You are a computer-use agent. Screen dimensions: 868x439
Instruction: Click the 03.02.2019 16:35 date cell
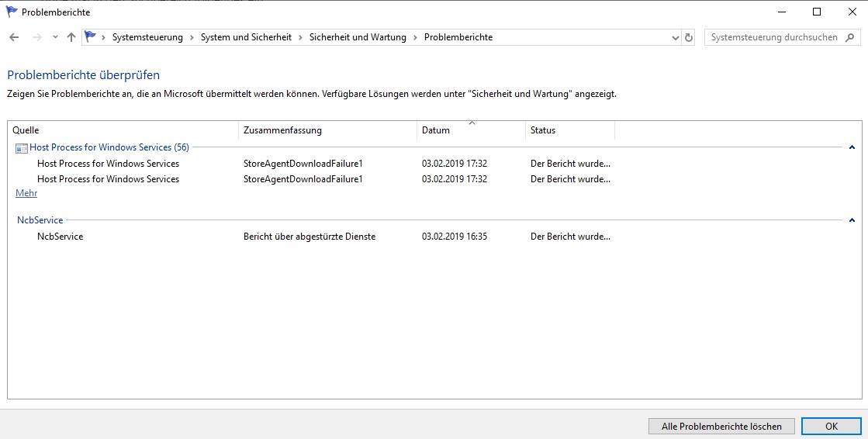coord(455,237)
